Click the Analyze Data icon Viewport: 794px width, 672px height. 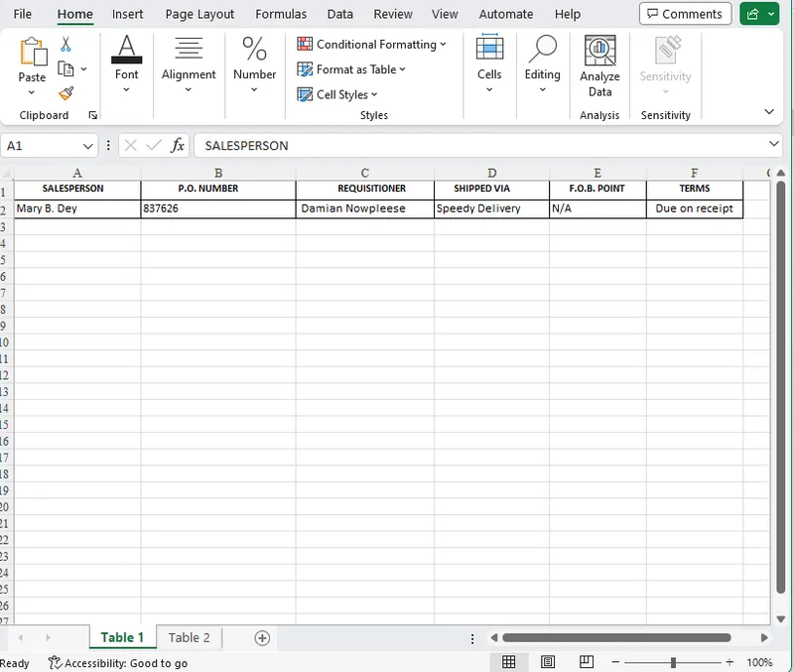click(x=600, y=51)
